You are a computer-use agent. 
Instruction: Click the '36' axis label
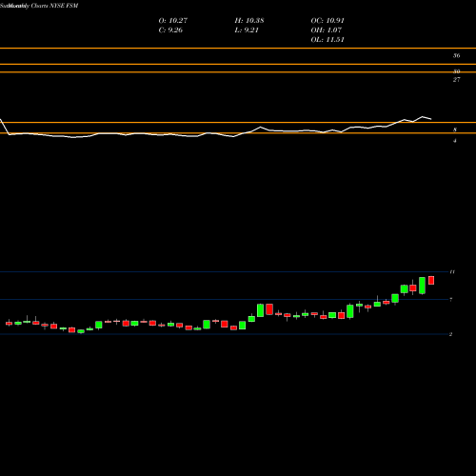point(456,56)
